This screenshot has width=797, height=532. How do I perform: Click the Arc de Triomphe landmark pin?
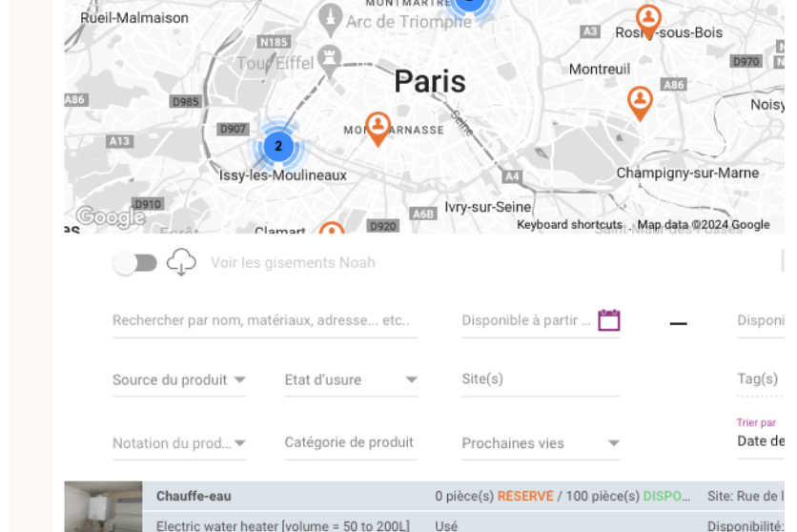(331, 20)
